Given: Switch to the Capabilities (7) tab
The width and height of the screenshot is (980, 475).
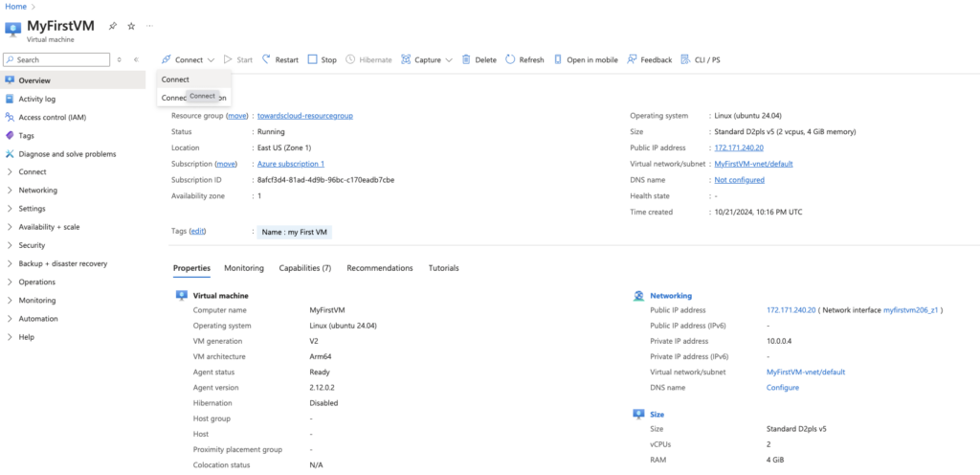Looking at the screenshot, I should (305, 268).
